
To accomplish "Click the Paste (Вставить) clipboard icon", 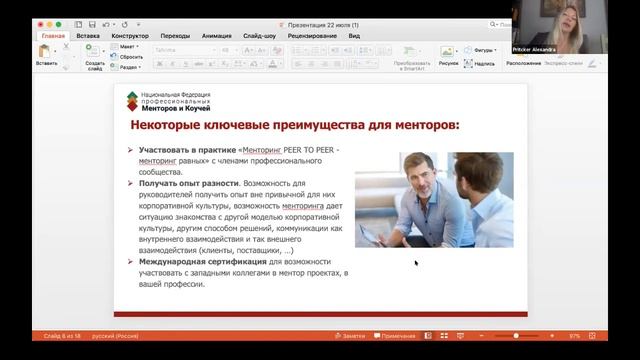I will point(44,52).
